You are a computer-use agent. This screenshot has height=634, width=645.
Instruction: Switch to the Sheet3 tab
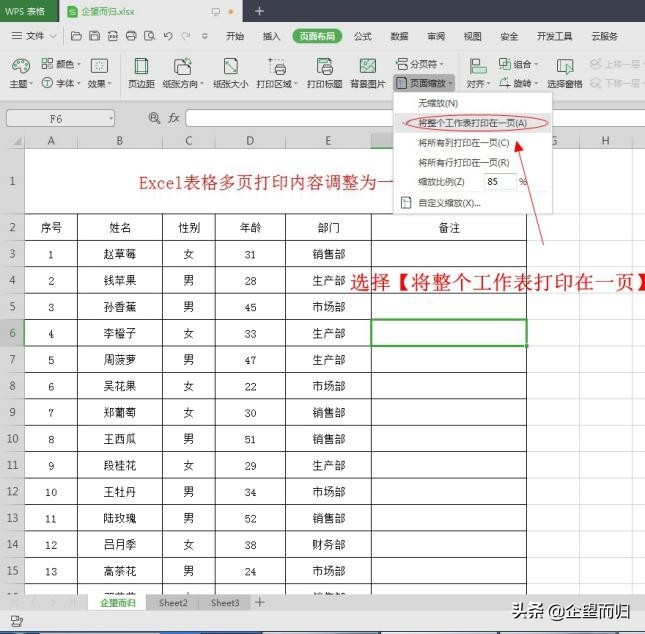click(x=225, y=603)
